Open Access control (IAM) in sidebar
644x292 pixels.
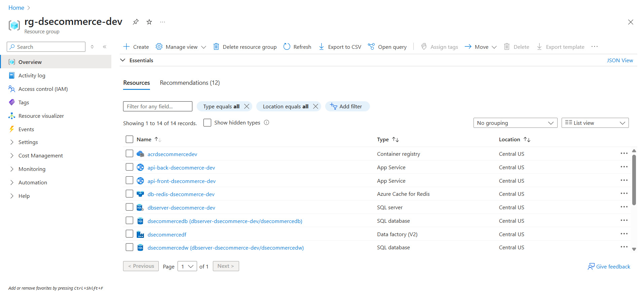pyautogui.click(x=43, y=89)
